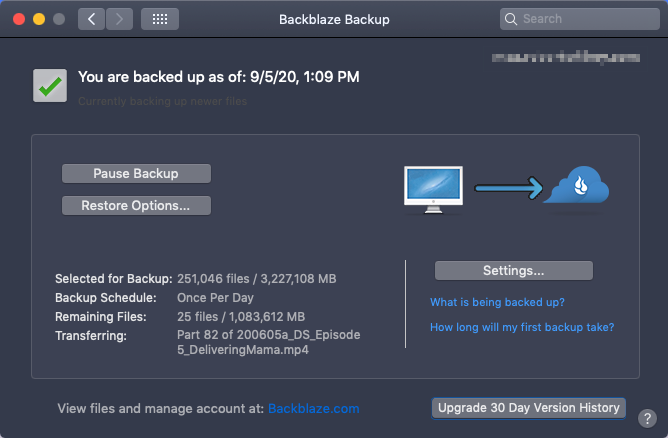
Task: Focus the Search field
Action: coord(580,19)
